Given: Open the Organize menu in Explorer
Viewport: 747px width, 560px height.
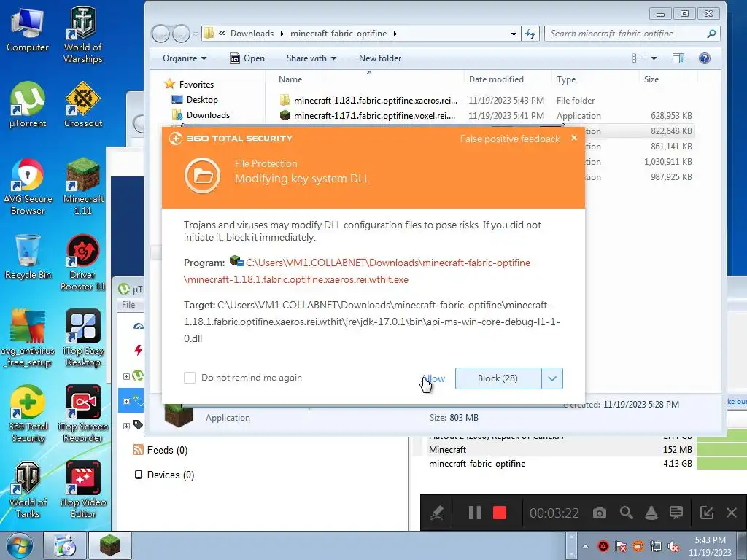Looking at the screenshot, I should pyautogui.click(x=185, y=58).
